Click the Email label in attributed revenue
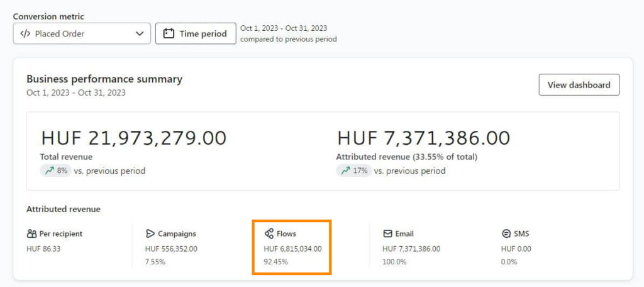The image size is (644, 287). point(404,234)
